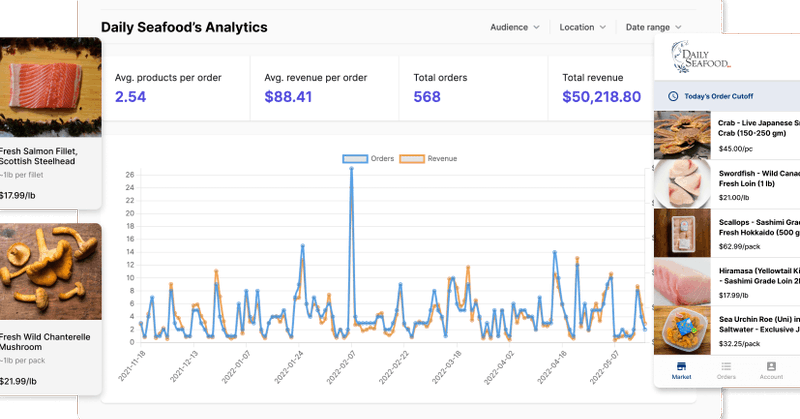Click the 2022-05-07 x-axis date label

(x=603, y=366)
